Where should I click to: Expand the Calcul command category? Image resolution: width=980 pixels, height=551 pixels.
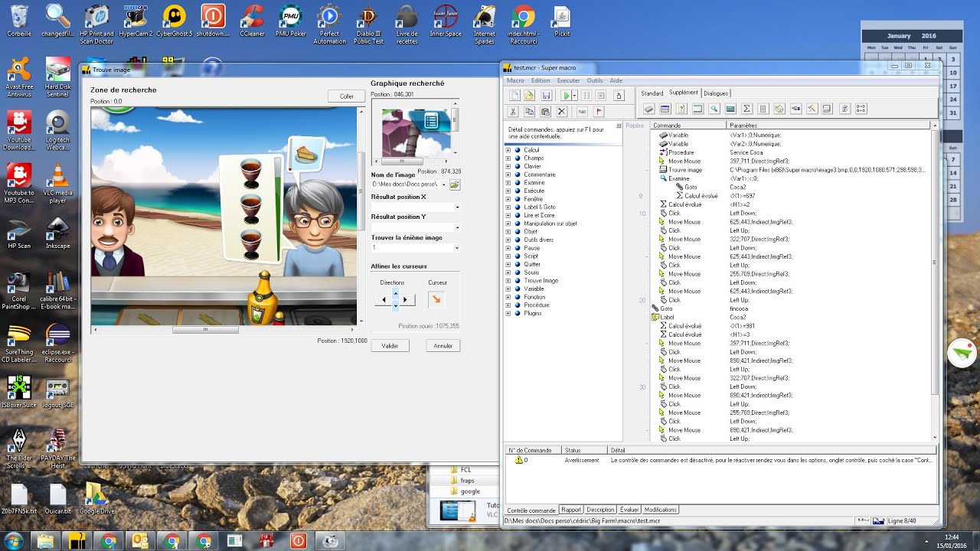(508, 150)
